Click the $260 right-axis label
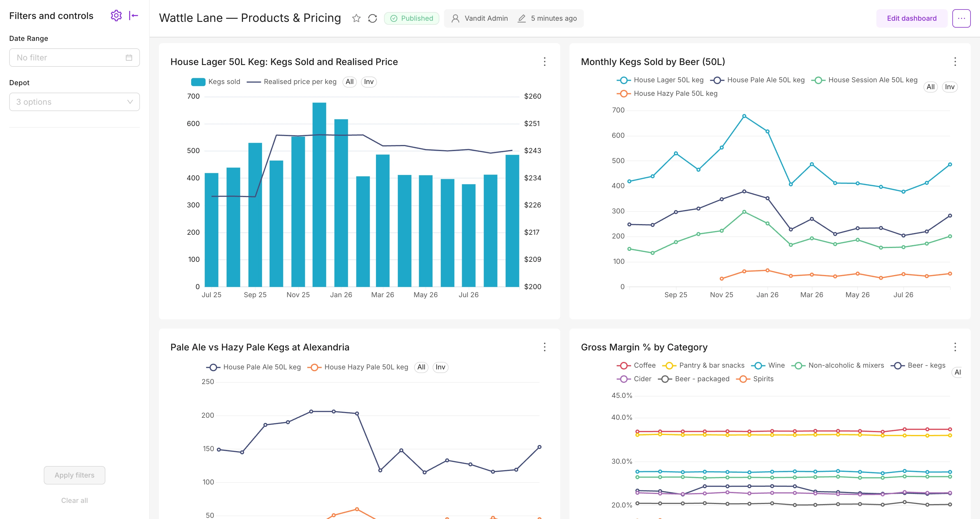Viewport: 980px width, 519px height. point(532,96)
